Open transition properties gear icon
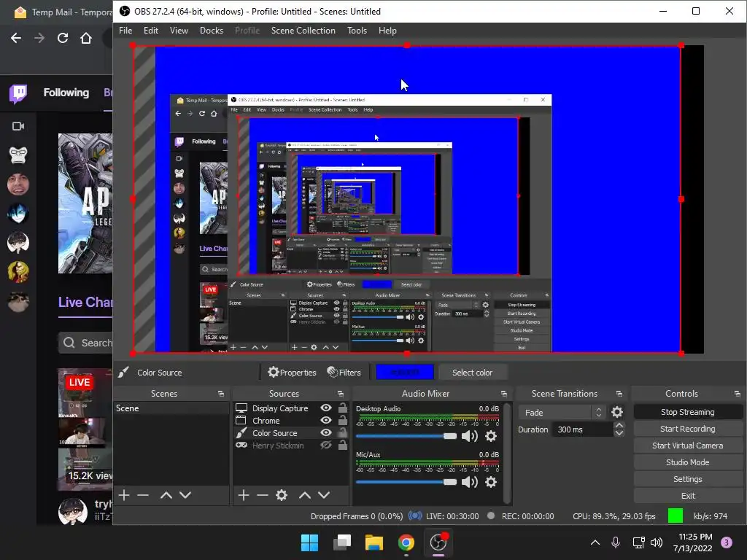The image size is (747, 560). pyautogui.click(x=617, y=412)
